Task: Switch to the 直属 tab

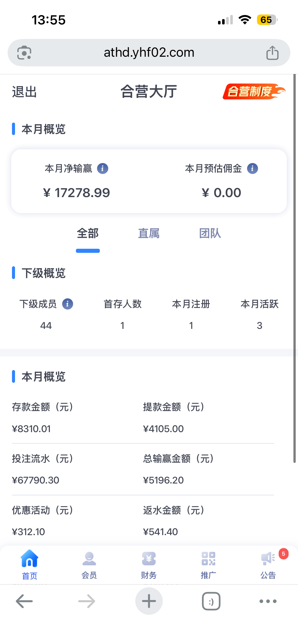Action: click(x=149, y=233)
